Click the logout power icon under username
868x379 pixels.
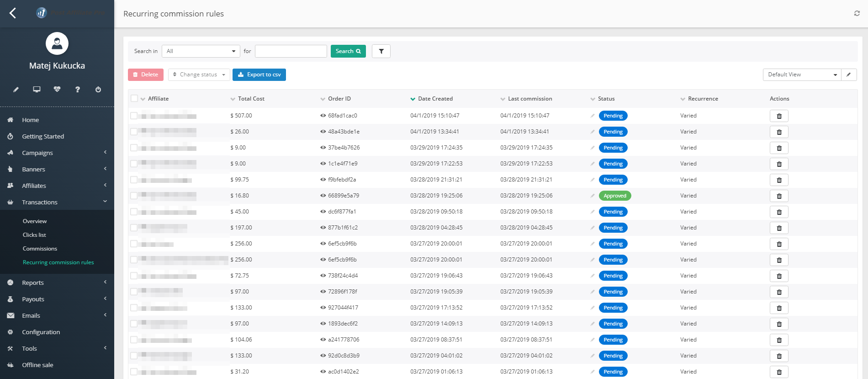[x=98, y=90]
